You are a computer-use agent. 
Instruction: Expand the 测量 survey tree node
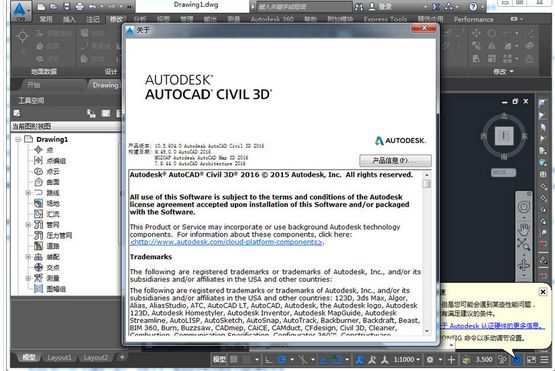[x=28, y=278]
